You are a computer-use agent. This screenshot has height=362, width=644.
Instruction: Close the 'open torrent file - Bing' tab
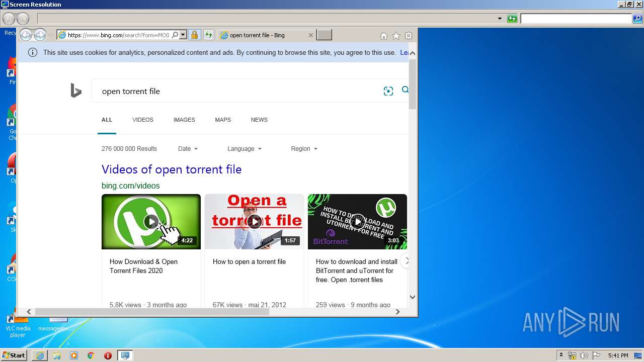310,35
